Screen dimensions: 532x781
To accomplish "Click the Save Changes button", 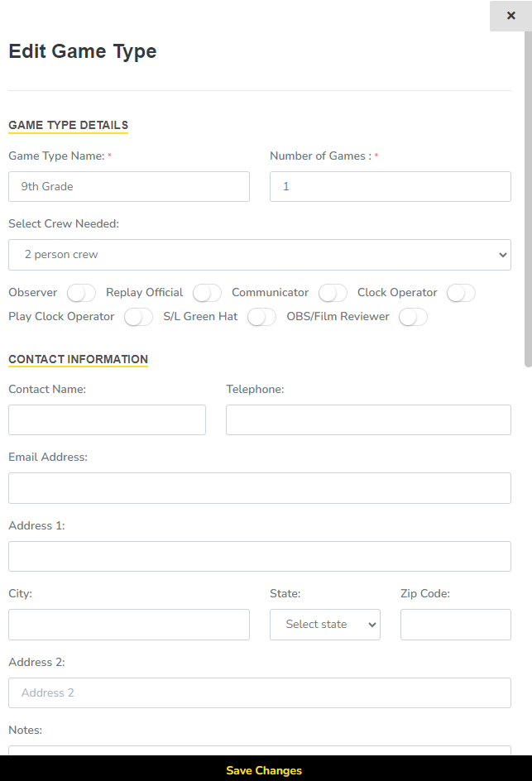I will [265, 770].
